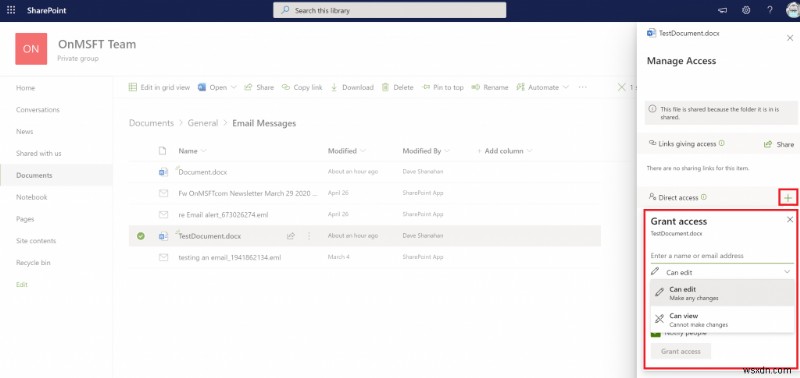This screenshot has height=378, width=800.
Task: Open the help question mark icon
Action: [x=770, y=10]
